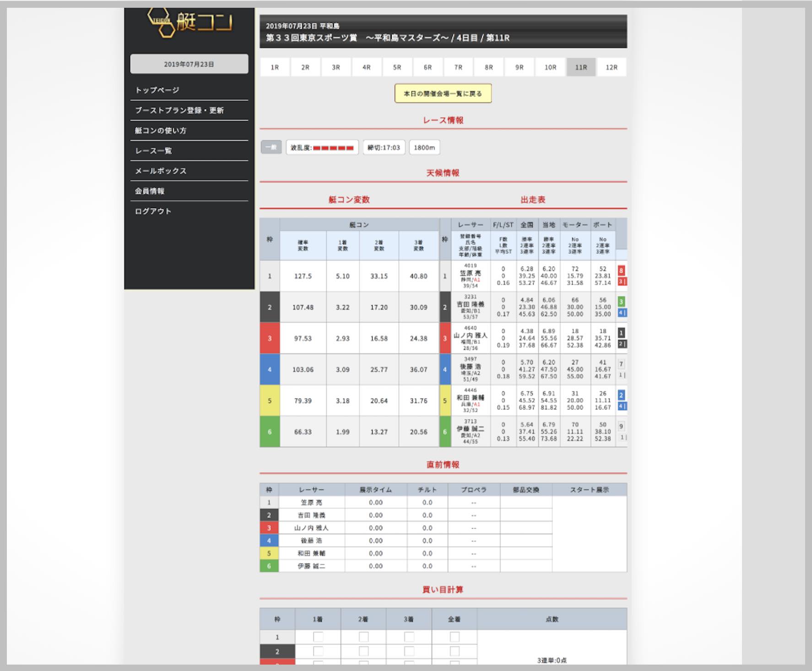Click the red 8 badge in row 1
Viewport: 812px width, 671px height.
pos(621,270)
